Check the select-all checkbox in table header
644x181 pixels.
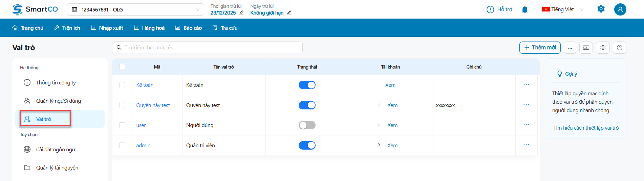click(x=122, y=67)
